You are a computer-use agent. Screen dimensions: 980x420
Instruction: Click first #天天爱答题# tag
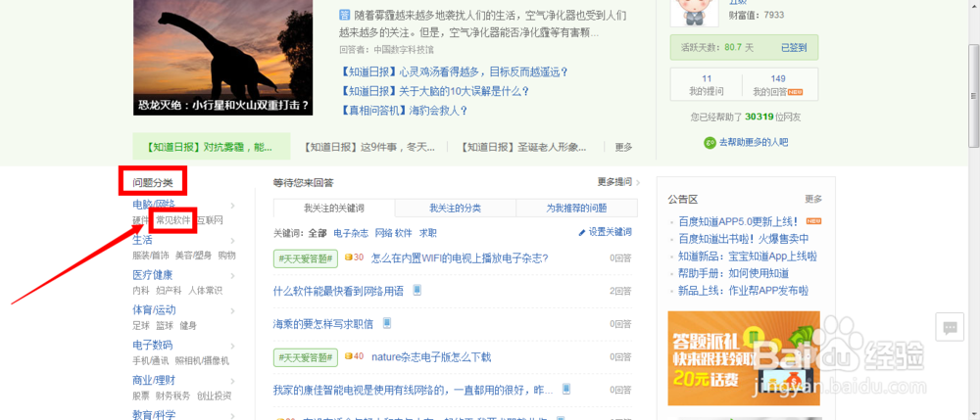tap(306, 257)
